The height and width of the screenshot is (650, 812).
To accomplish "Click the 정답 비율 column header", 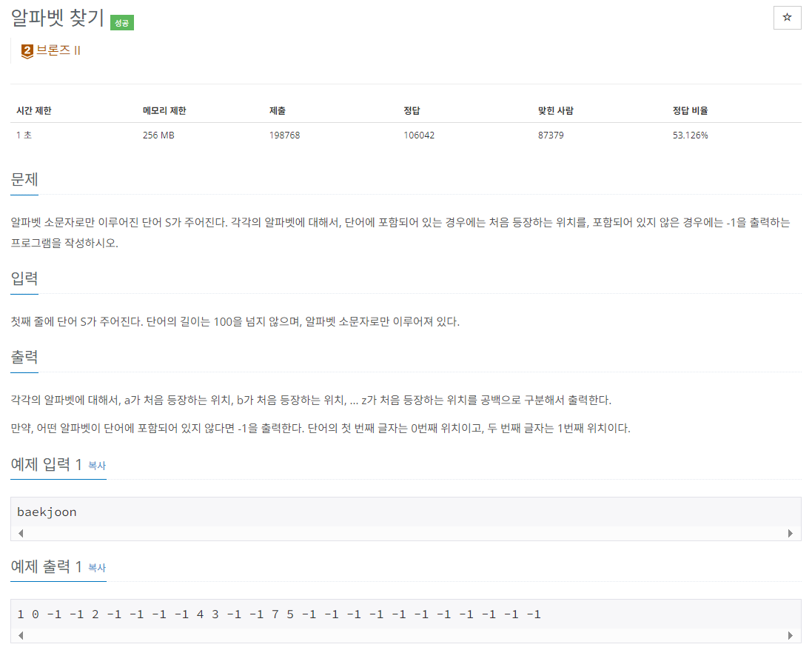I will 690,110.
